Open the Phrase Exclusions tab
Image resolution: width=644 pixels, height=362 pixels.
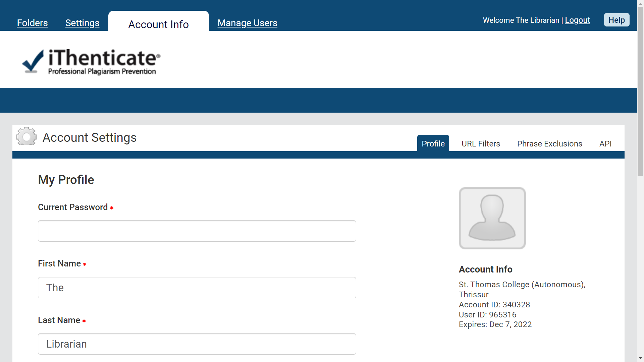pyautogui.click(x=550, y=143)
